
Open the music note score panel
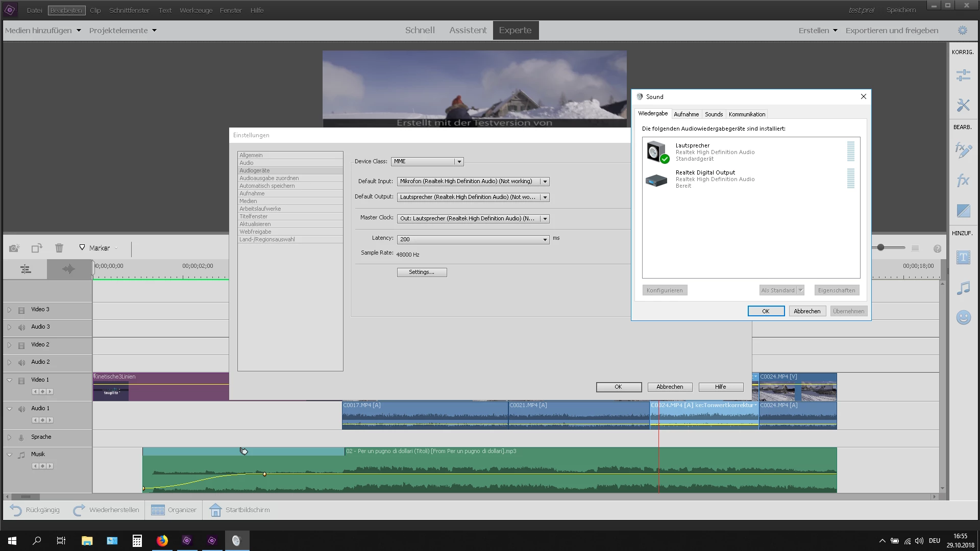tap(963, 288)
